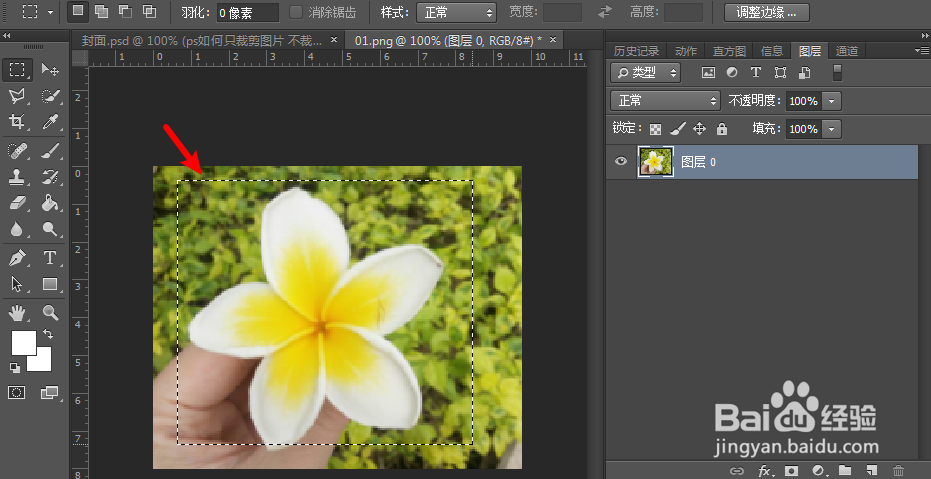Screen dimensions: 931x479
Task: Select the Horizontal Type tool
Action: pyautogui.click(x=50, y=258)
